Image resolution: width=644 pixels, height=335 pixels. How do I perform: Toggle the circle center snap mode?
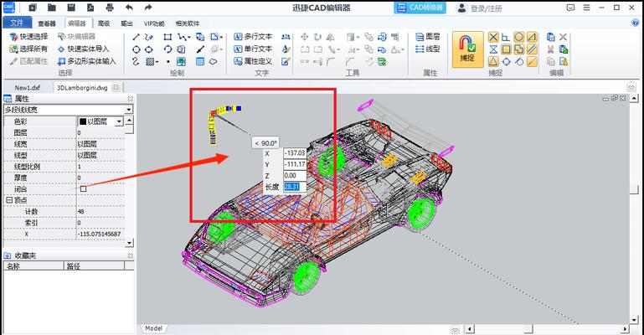[x=519, y=37]
